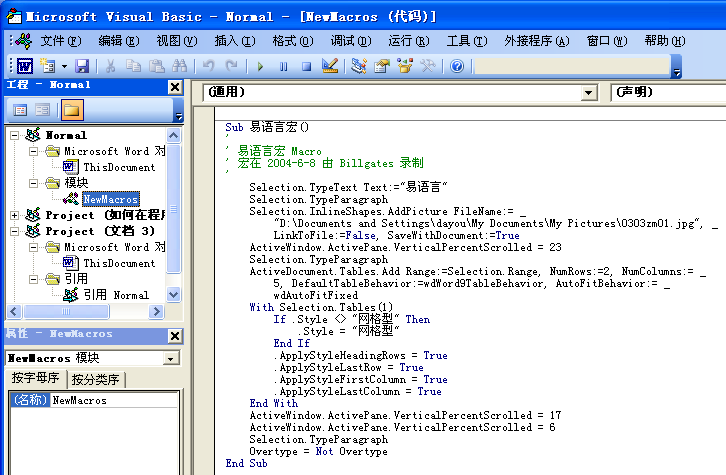The width and height of the screenshot is (726, 475).
Task: Select the NewMacros module in tree
Action: click(x=111, y=199)
